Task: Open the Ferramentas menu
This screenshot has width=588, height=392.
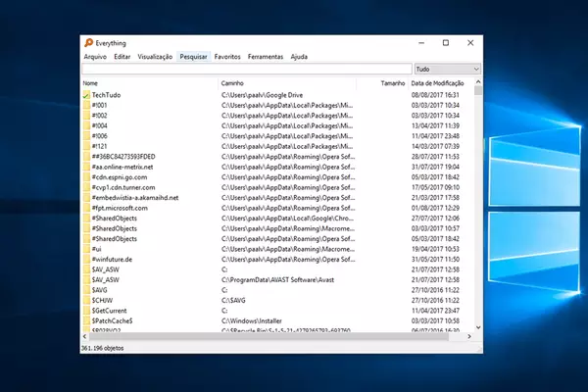Action: click(266, 57)
